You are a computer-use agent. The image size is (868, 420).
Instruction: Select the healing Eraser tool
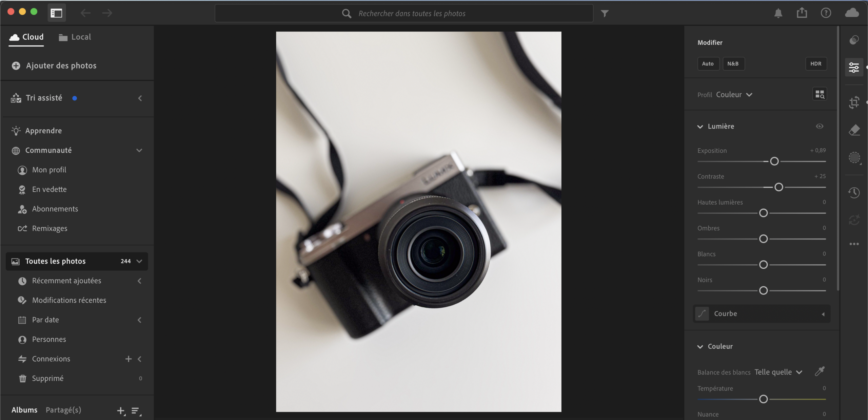click(x=854, y=130)
